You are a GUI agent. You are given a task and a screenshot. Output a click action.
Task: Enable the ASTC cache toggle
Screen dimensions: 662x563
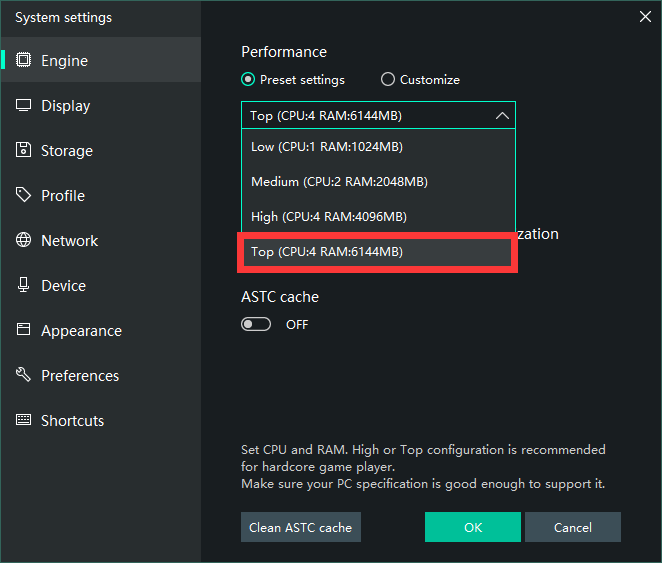coord(256,325)
